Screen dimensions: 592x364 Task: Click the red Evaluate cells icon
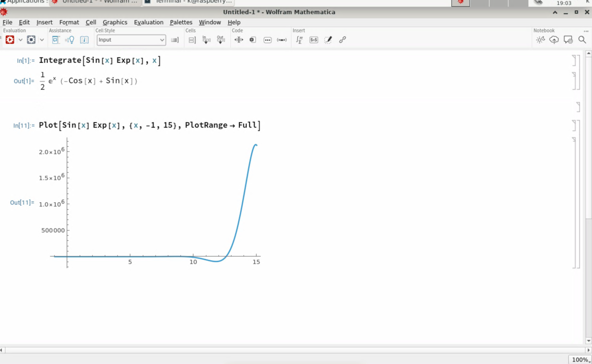(10, 40)
